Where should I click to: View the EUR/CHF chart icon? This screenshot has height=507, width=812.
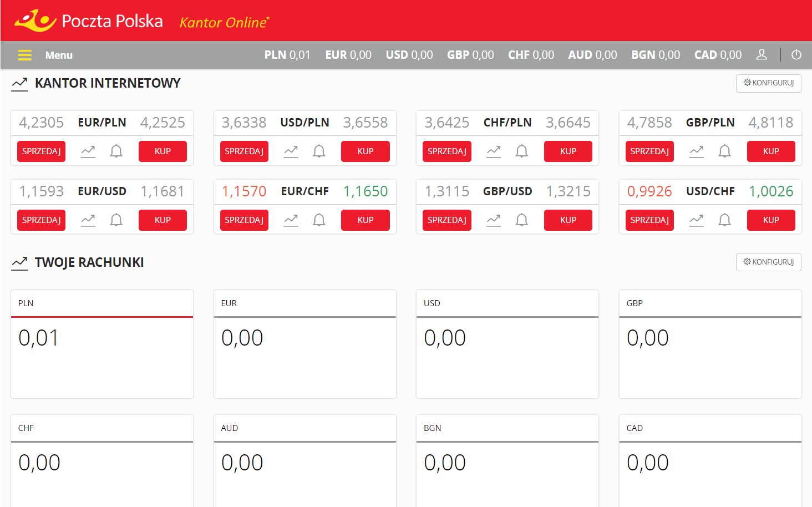click(x=291, y=220)
